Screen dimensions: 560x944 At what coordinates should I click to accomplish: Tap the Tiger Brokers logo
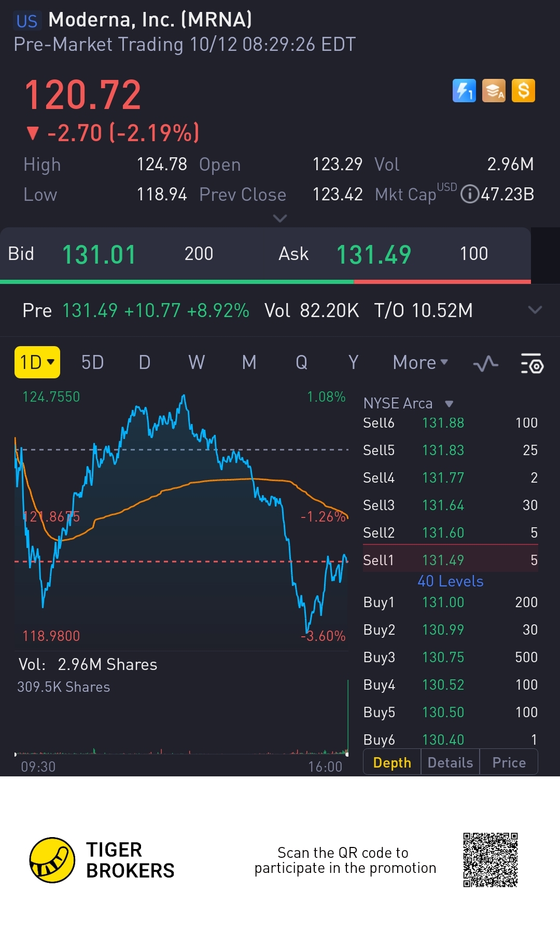tap(52, 860)
